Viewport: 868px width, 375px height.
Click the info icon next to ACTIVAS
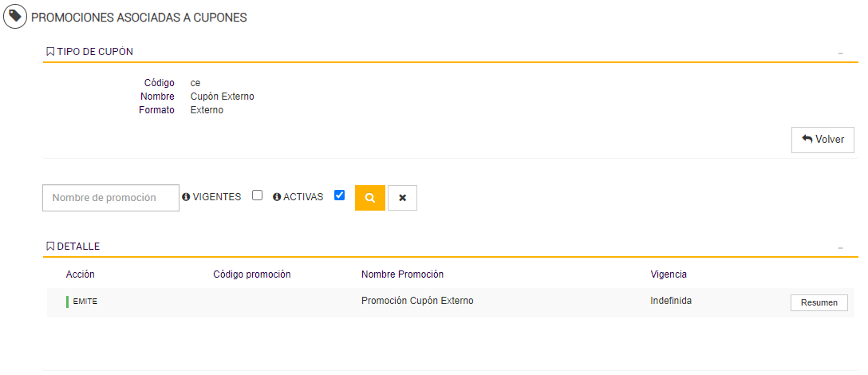[277, 197]
